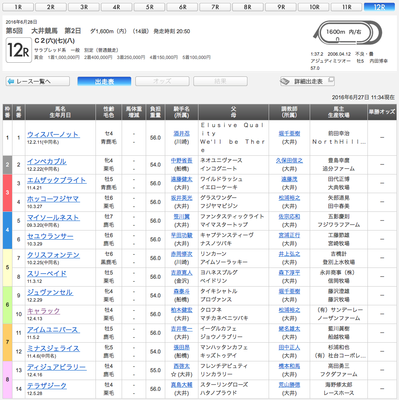This screenshot has width=399, height=400.
Task: Open horse テラザジーク details
Action: click(47, 385)
